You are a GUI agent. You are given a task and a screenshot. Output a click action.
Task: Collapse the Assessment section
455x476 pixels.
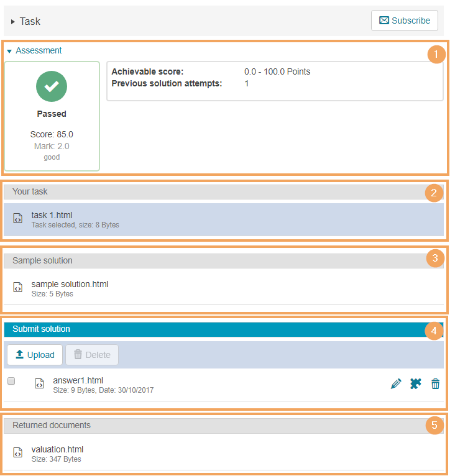(x=9, y=51)
